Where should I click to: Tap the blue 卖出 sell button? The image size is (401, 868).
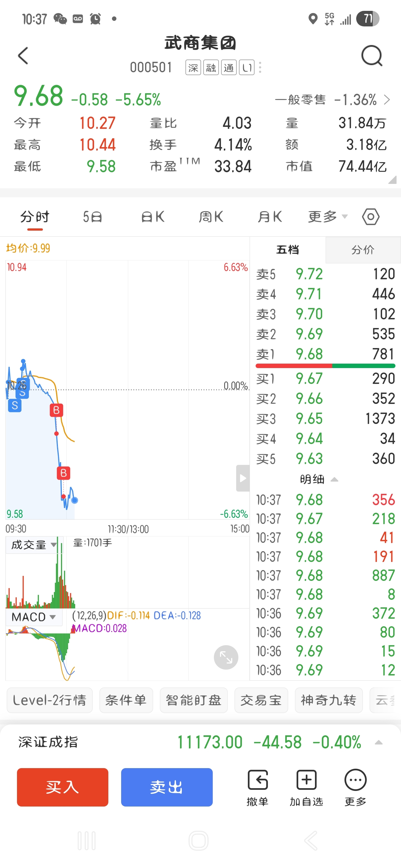point(167,787)
